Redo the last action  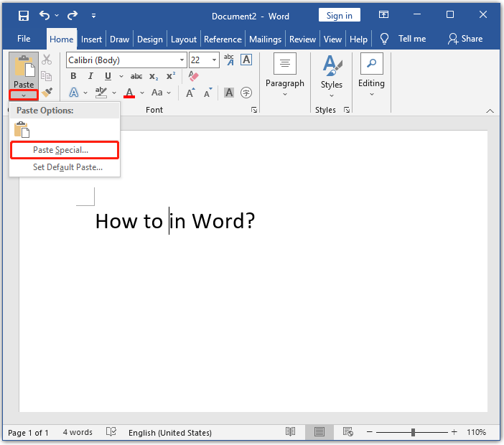coord(73,15)
